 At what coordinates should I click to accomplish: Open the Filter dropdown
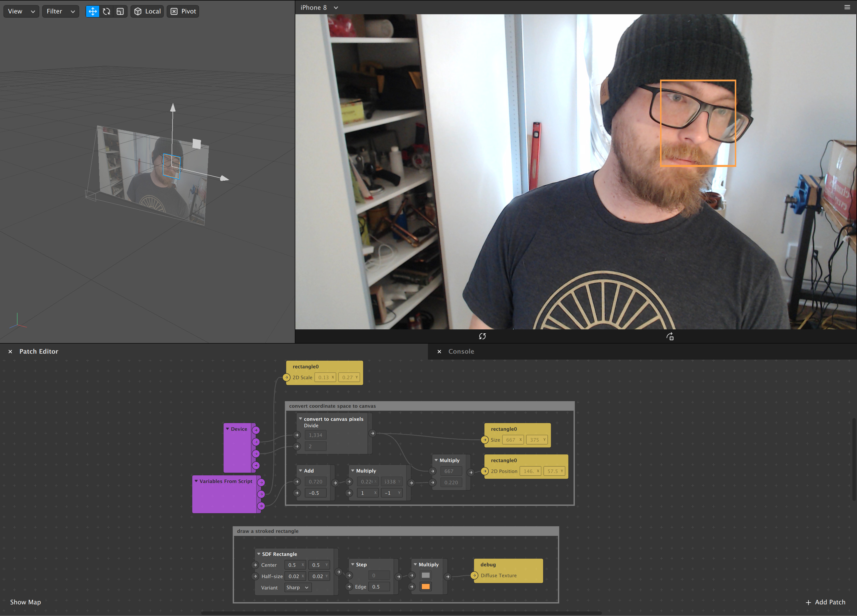coord(60,11)
